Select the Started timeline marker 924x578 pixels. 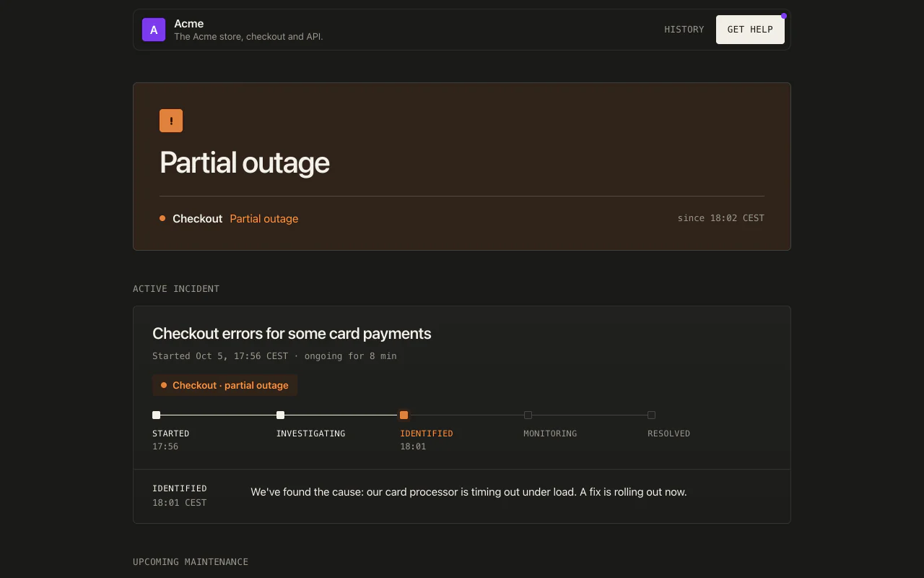pyautogui.click(x=157, y=415)
